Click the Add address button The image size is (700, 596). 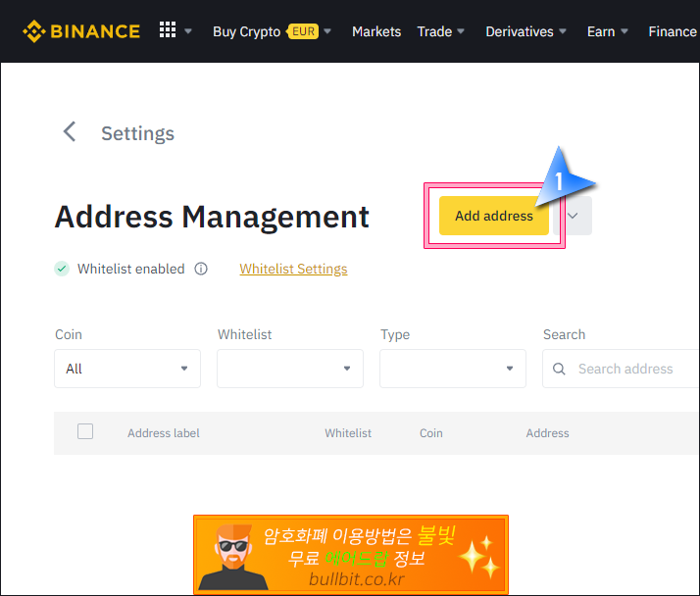point(494,216)
